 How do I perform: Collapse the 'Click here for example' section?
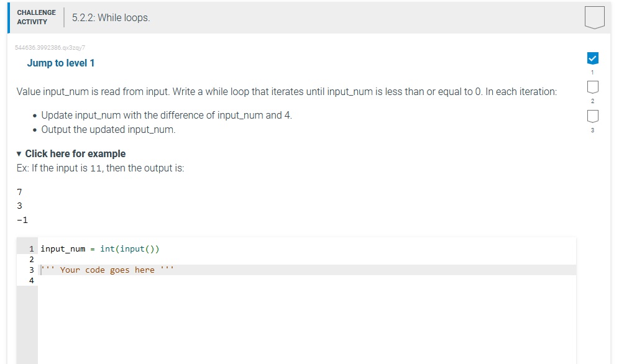click(x=77, y=153)
